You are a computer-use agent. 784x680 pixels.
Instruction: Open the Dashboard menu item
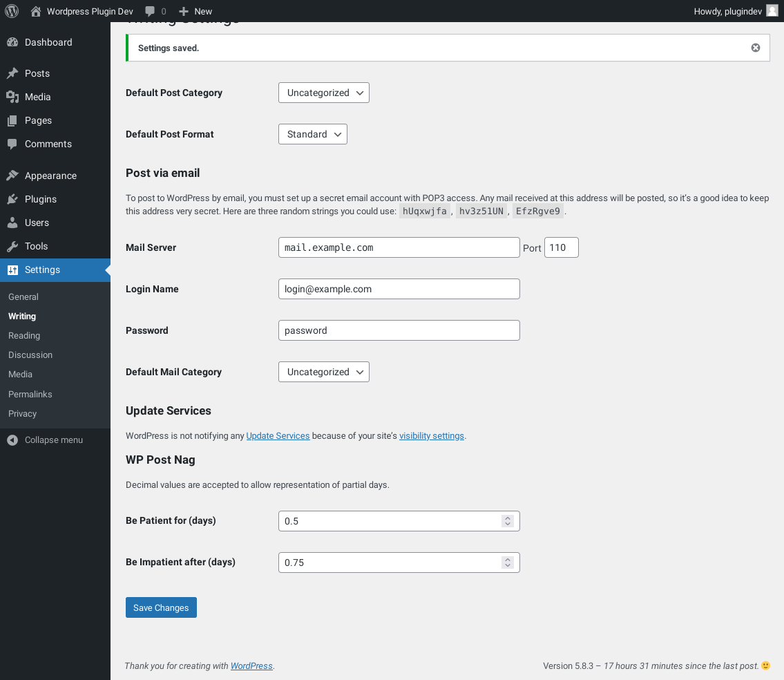pyautogui.click(x=48, y=43)
